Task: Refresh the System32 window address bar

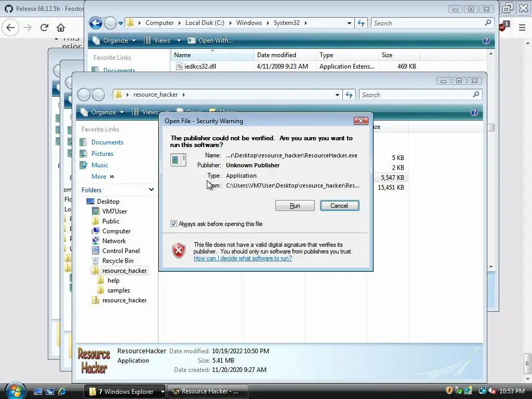Action: pos(361,23)
